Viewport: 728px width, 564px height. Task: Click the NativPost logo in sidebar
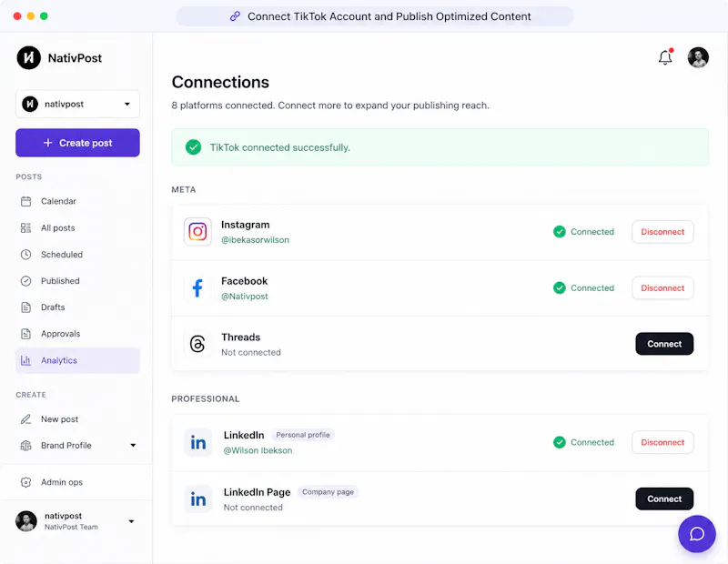point(29,57)
